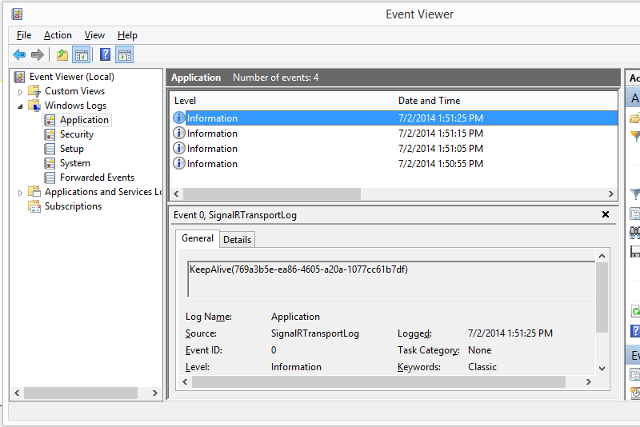Viewport: 640px width, 427px height.
Task: Click the Forward arrow in toolbar
Action: click(37, 54)
